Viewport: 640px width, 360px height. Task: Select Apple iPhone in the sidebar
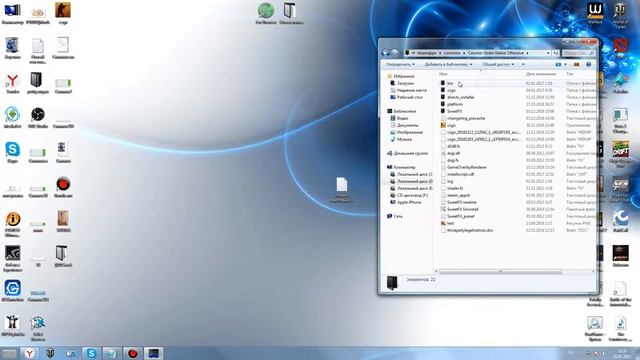point(409,202)
